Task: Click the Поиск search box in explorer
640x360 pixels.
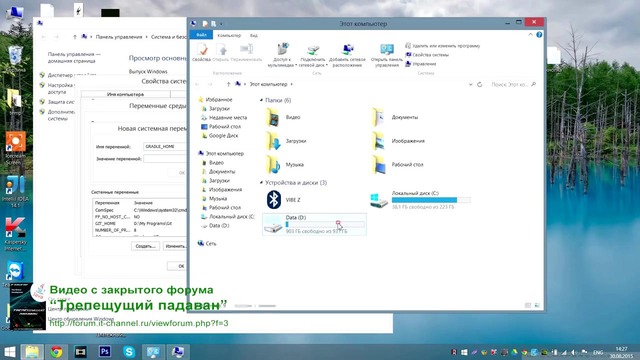Action: click(513, 84)
